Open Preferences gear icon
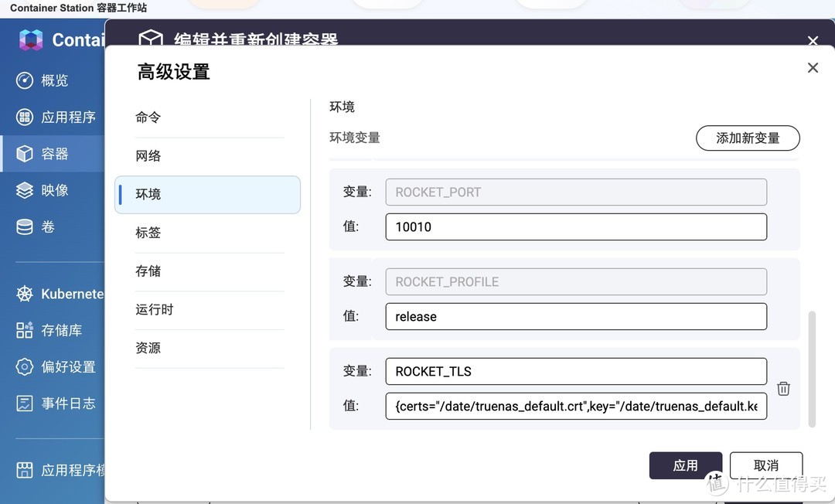The image size is (835, 504). pos(25,366)
